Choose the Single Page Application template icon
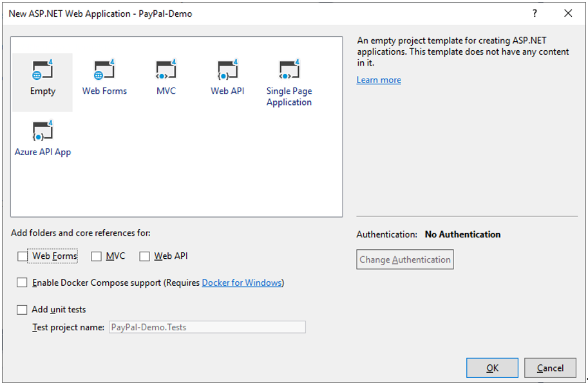This screenshot has height=385, width=588. pyautogui.click(x=289, y=70)
